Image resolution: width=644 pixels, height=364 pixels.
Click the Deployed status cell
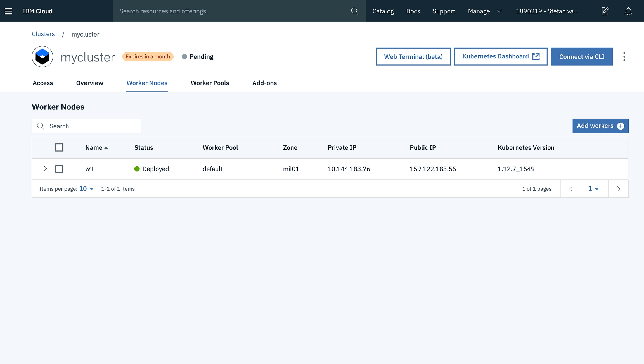151,169
